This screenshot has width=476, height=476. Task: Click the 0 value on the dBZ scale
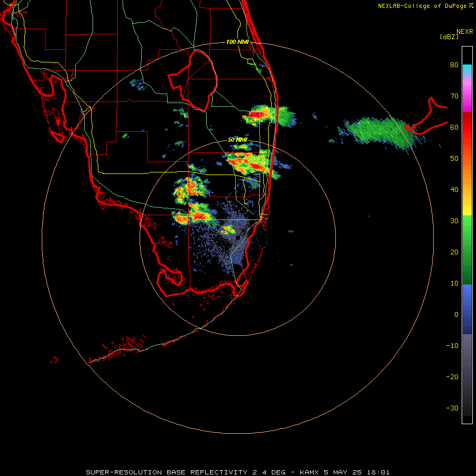[456, 315]
